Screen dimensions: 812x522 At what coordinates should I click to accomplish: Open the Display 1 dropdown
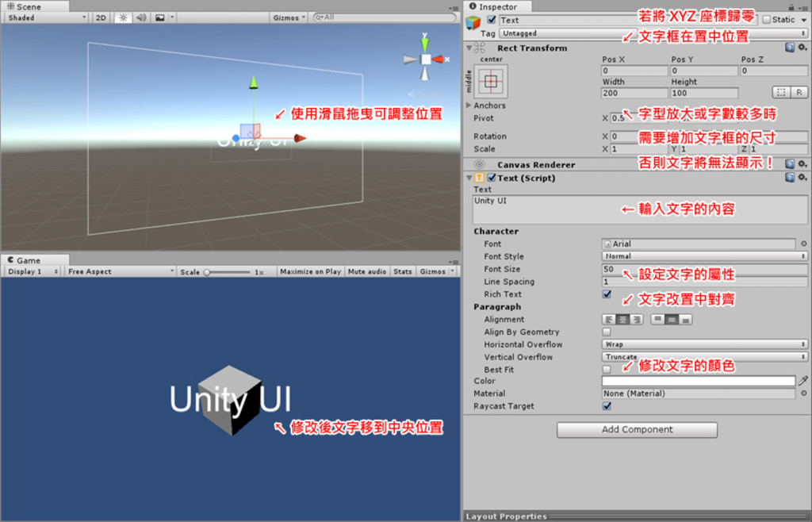32,271
